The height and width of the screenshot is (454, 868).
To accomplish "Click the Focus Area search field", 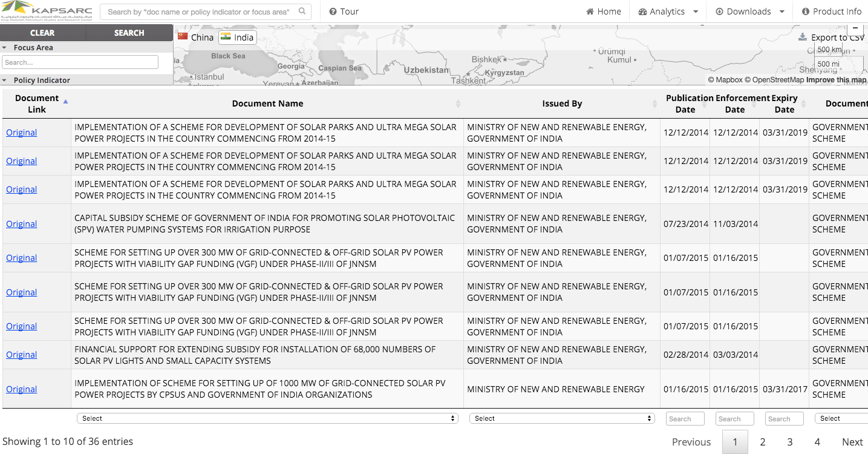I will tap(80, 62).
